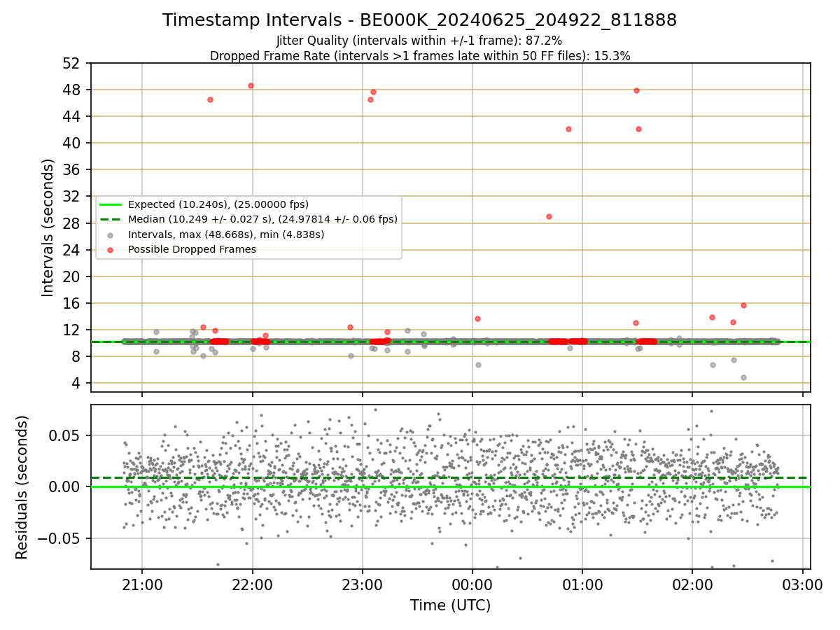Click the 22:00 x-axis tick label

(252, 584)
